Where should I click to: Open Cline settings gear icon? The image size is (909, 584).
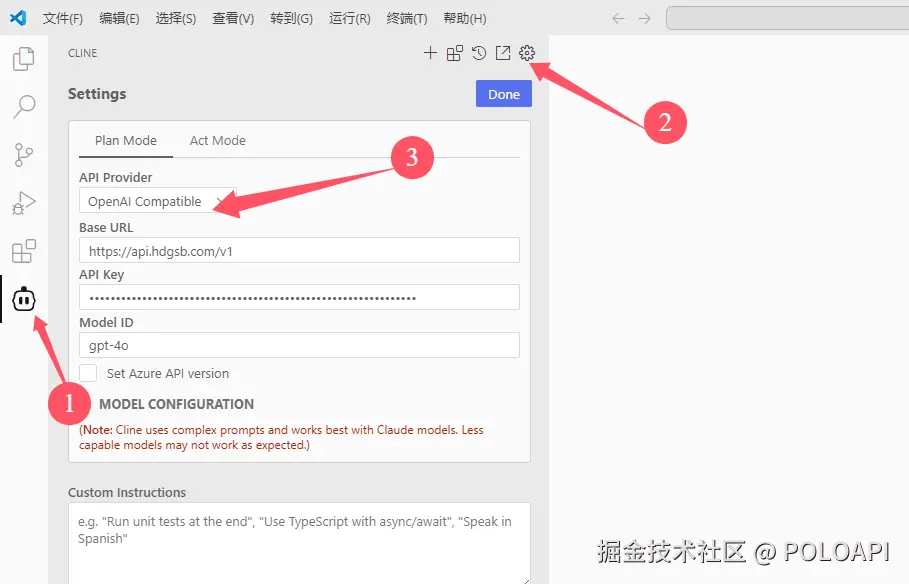click(x=527, y=53)
